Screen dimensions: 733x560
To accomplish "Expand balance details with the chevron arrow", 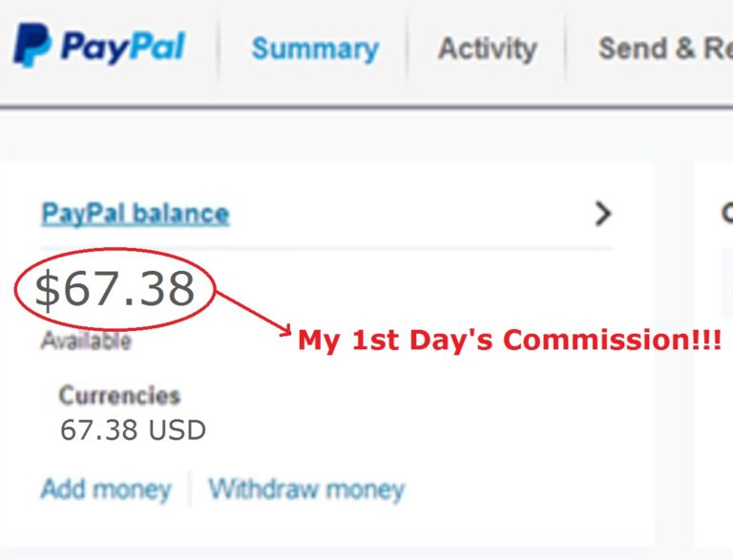I will pos(603,214).
